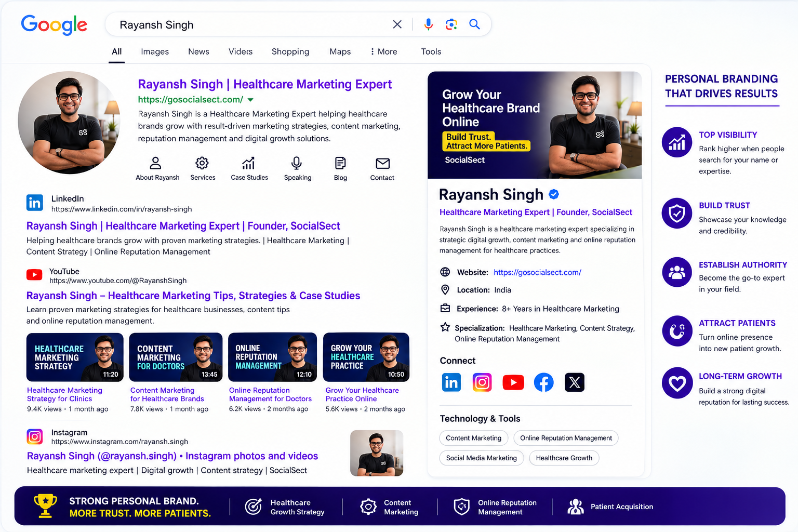Open Facebook icon under Connect

pyautogui.click(x=544, y=382)
